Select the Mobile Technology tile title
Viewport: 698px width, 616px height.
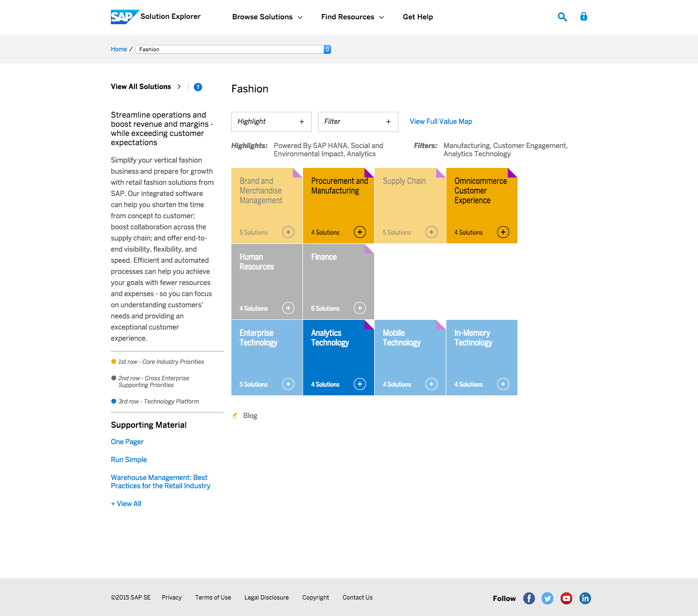(402, 338)
